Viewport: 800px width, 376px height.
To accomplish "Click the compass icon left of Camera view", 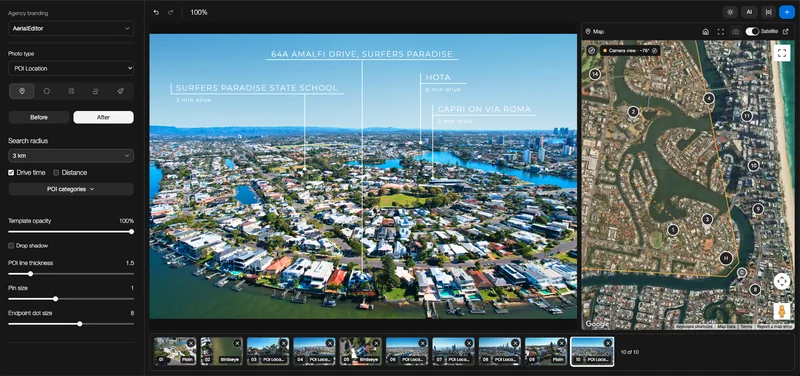I will pos(591,51).
